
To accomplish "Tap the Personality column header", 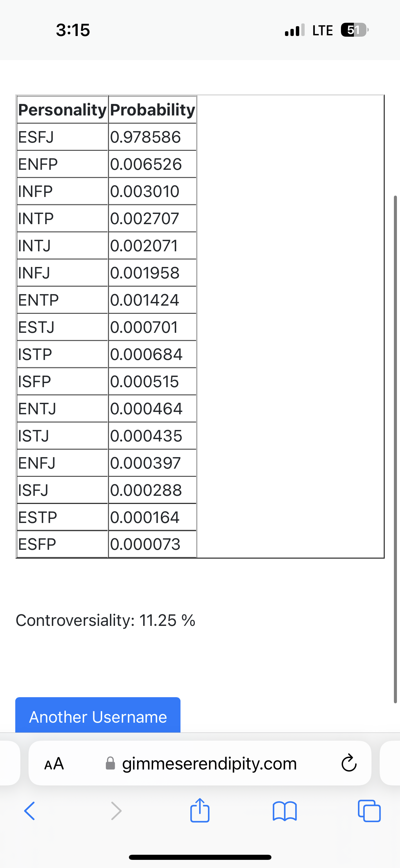I will [62, 110].
